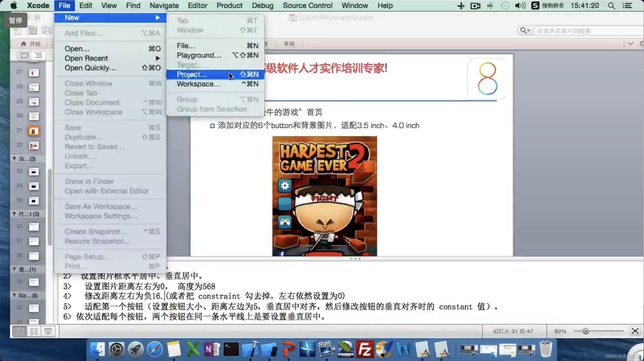Click the 暂停 pause button
The width and height of the screenshot is (644, 361).
click(16, 20)
